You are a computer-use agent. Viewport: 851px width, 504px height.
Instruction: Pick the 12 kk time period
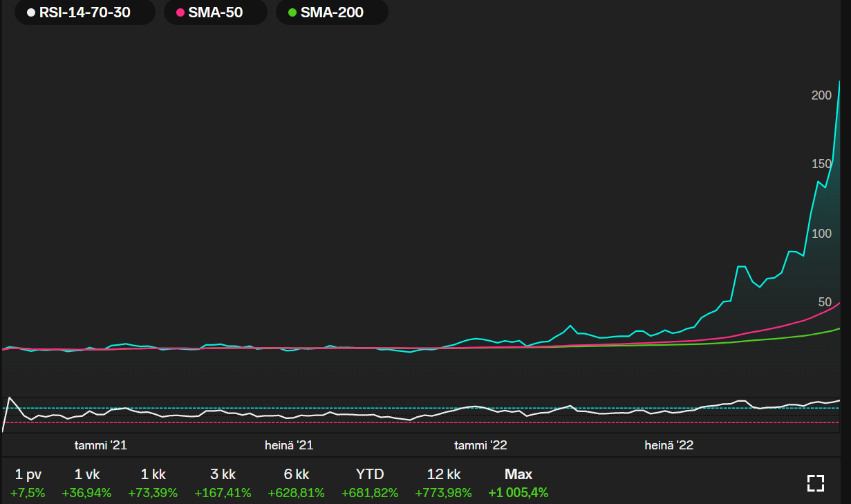tap(443, 483)
